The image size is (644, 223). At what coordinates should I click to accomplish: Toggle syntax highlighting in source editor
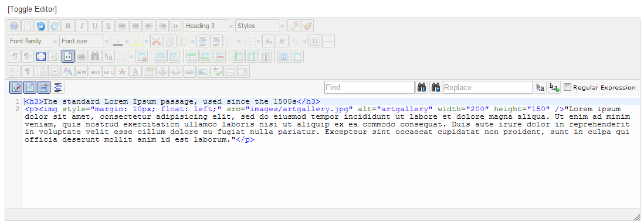tap(16, 87)
